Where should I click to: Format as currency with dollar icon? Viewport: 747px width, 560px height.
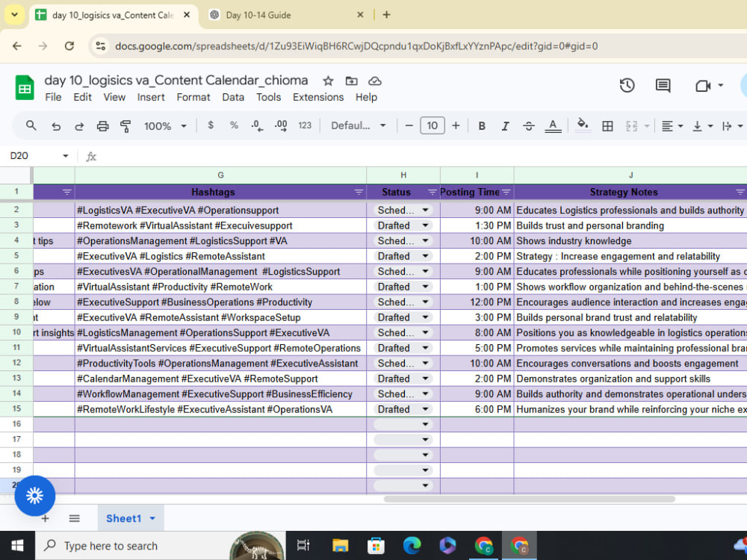[x=211, y=125]
